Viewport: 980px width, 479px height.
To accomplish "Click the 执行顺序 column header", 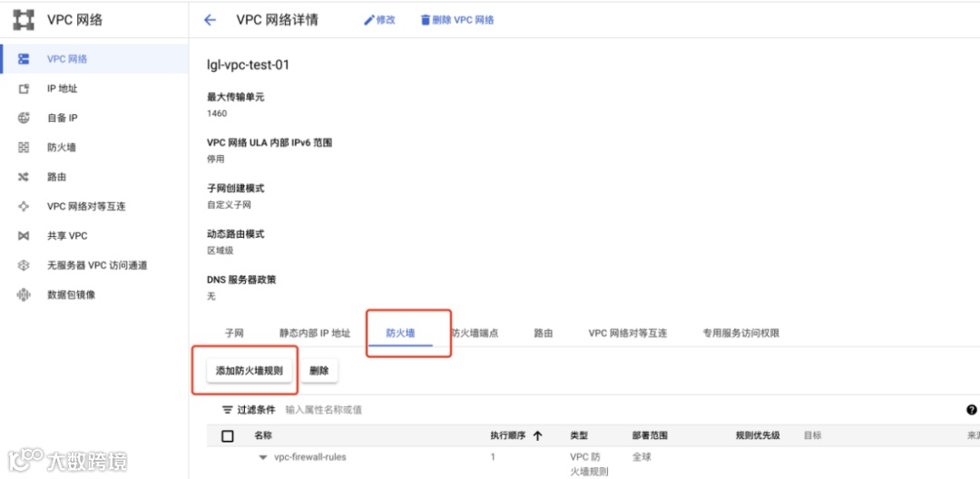I will click(x=508, y=436).
